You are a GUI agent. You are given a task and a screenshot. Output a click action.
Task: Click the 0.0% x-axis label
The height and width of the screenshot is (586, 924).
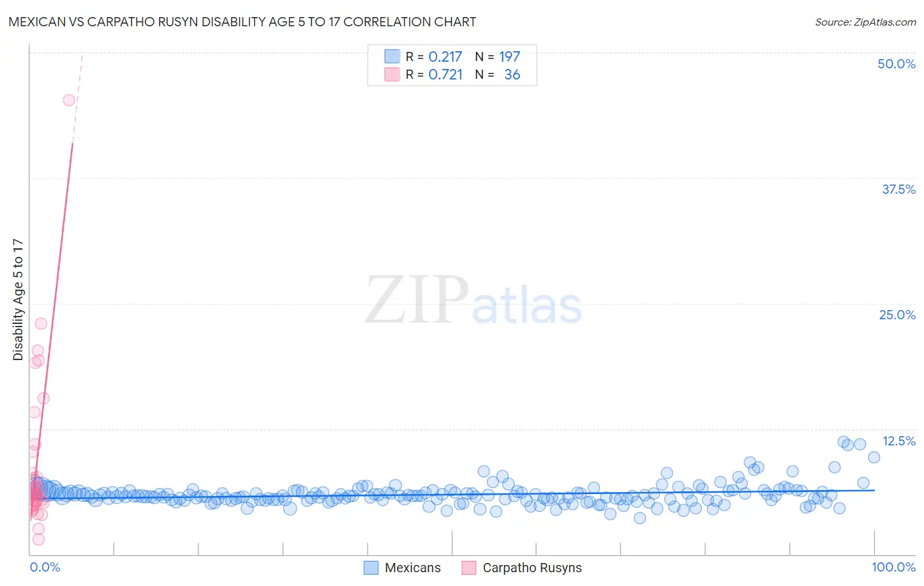45,567
